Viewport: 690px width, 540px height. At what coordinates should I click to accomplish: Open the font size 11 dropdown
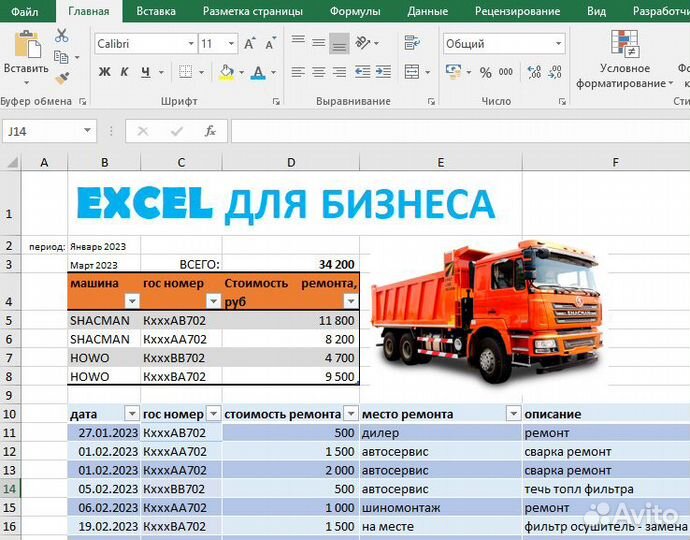pos(231,44)
